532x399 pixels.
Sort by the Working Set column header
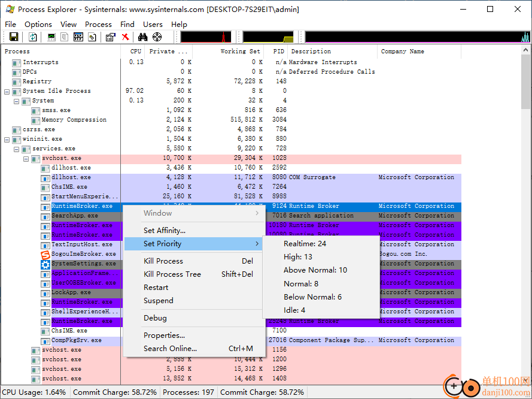228,52
